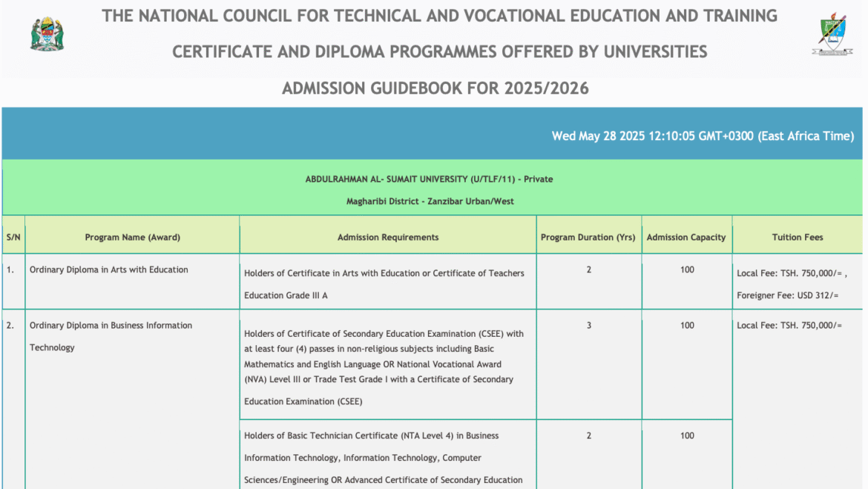
Task: Click the 'Tuition Fees' column header
Action: pos(799,237)
